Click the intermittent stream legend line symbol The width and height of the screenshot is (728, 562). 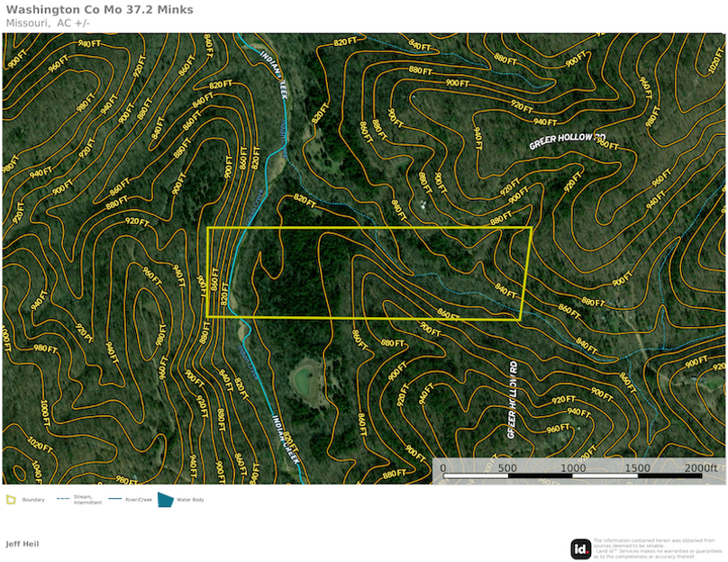coord(63,498)
